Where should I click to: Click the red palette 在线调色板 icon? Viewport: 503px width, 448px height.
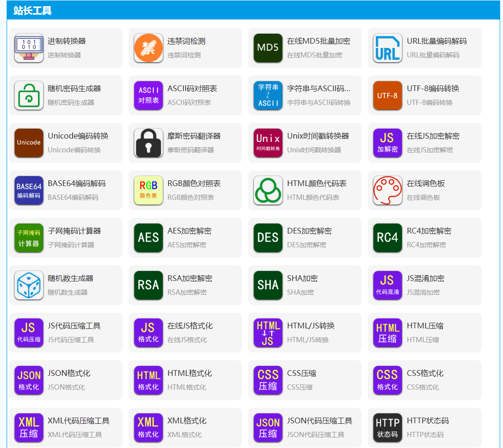(388, 190)
